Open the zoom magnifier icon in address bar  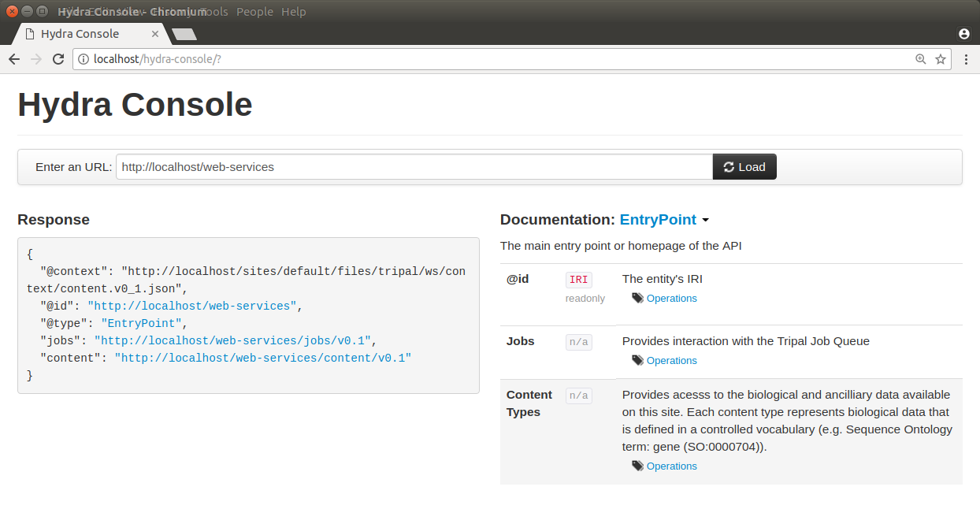click(x=920, y=59)
